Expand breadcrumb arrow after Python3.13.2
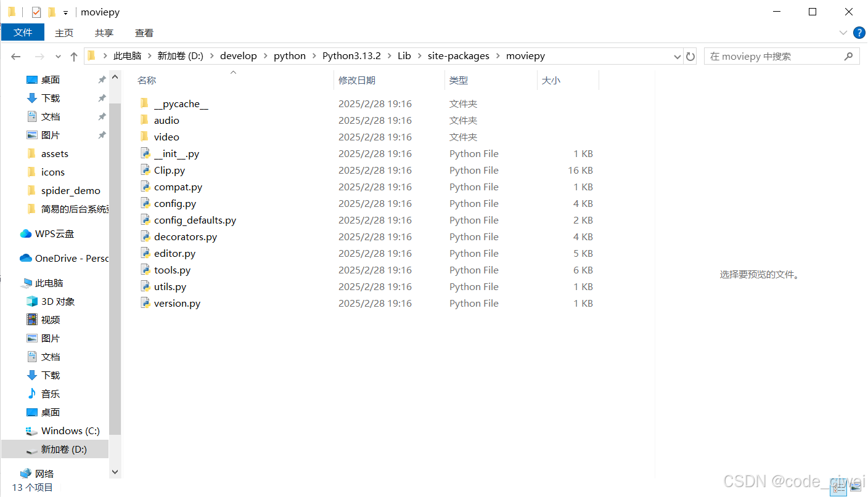 389,55
